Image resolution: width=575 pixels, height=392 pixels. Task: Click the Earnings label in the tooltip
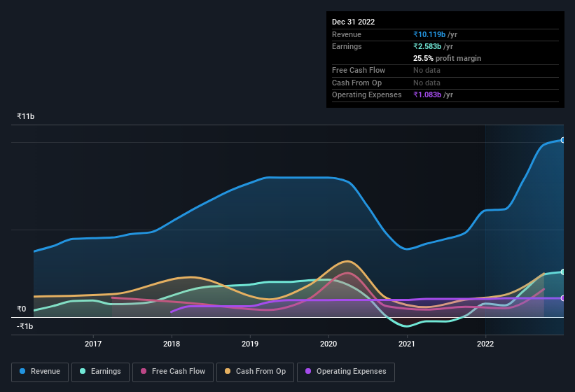[x=347, y=46]
